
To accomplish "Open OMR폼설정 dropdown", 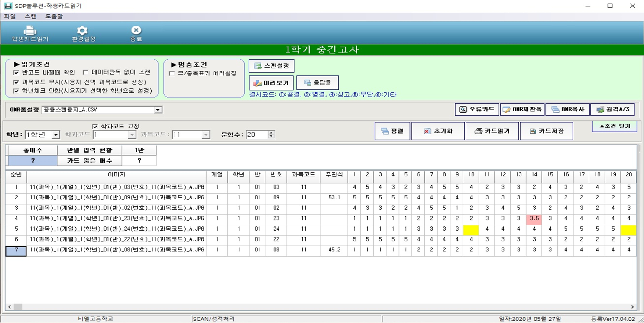I will 158,110.
